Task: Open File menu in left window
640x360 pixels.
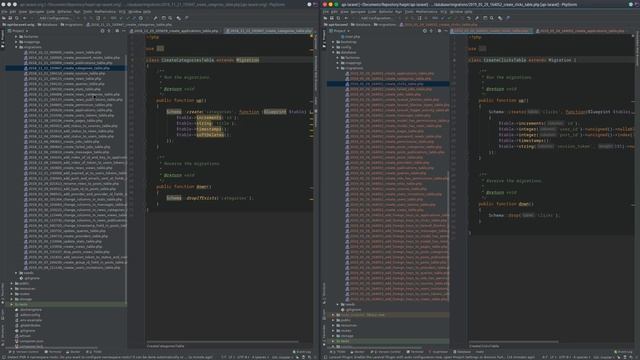Action: coord(4,12)
